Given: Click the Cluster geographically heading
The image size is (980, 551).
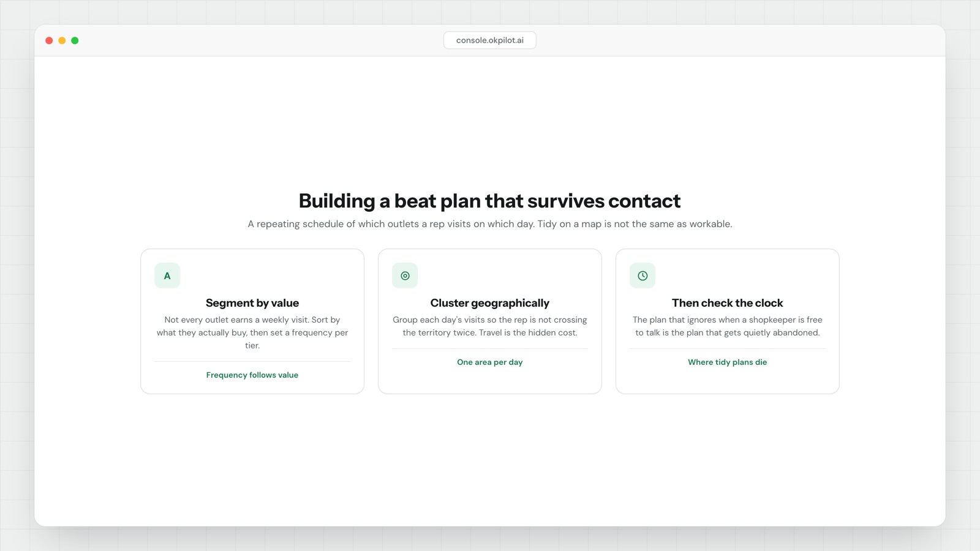Looking at the screenshot, I should (x=490, y=303).
